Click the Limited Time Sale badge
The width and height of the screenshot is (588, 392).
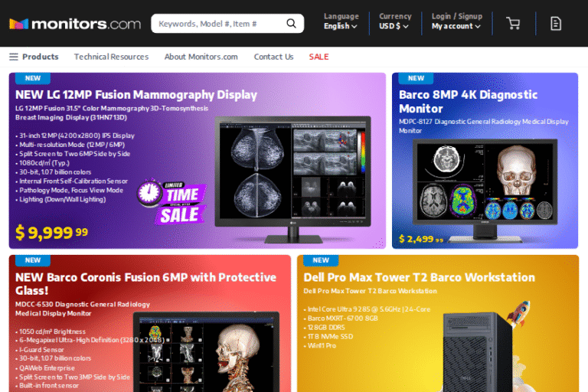click(171, 202)
